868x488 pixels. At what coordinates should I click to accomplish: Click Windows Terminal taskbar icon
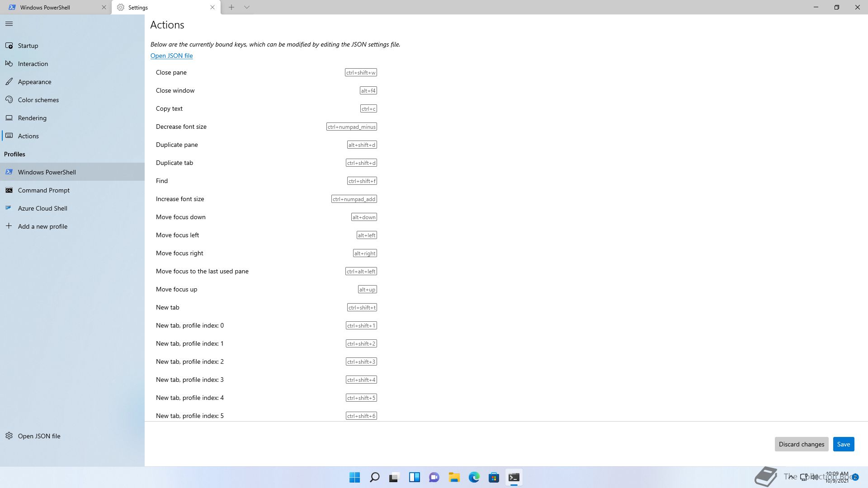point(514,477)
